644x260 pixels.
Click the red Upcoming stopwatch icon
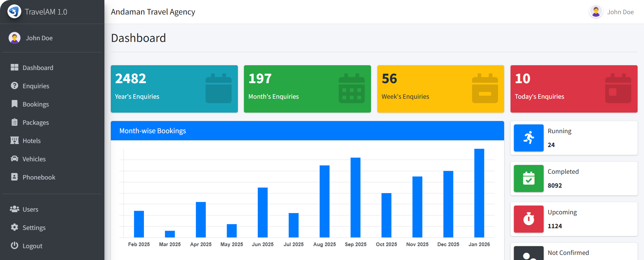[x=528, y=219]
